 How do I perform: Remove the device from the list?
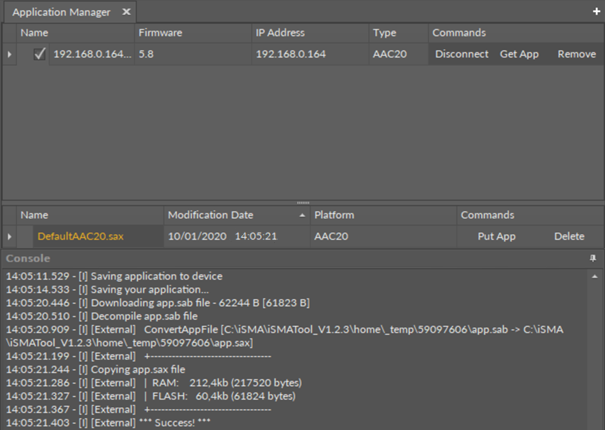[x=576, y=54]
